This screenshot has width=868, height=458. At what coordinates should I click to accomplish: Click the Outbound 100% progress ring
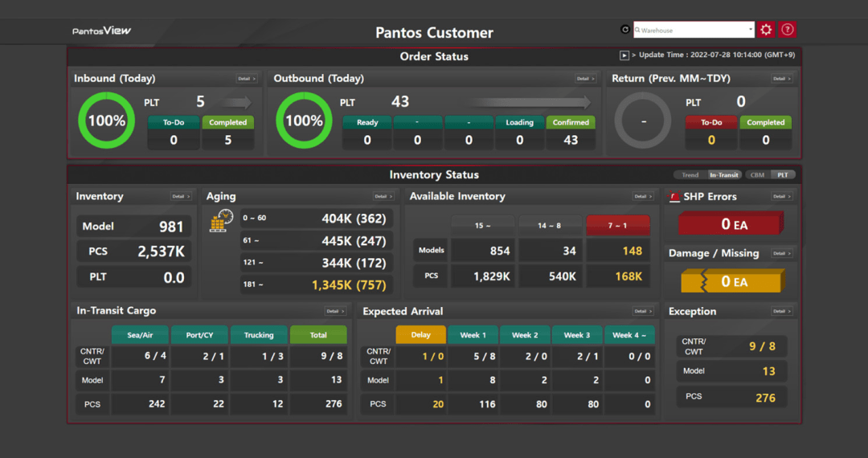304,121
